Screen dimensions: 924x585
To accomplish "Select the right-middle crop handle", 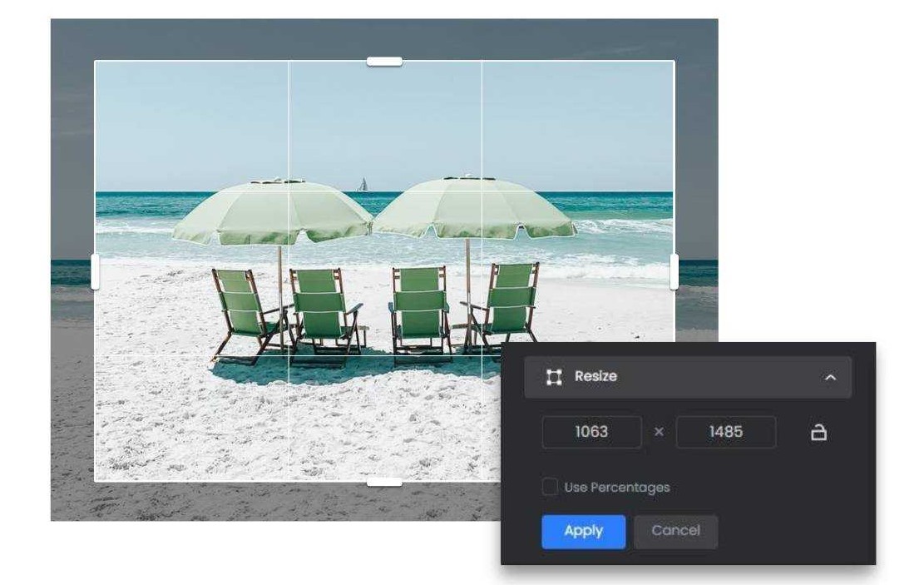I will click(674, 272).
